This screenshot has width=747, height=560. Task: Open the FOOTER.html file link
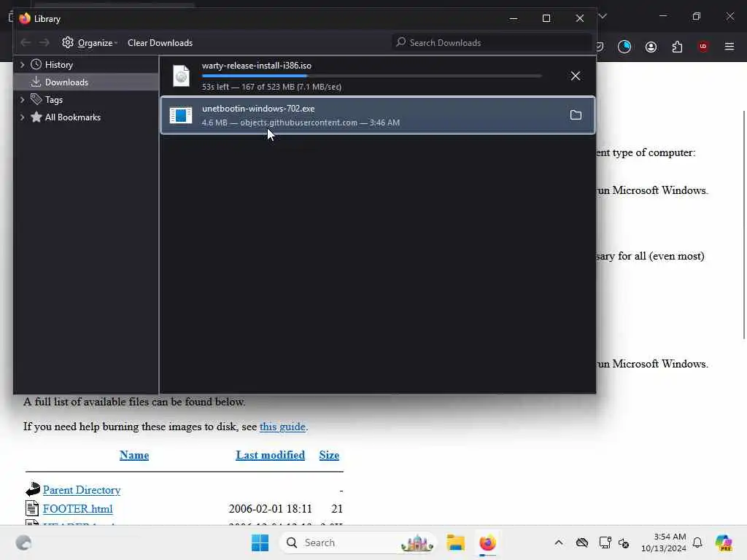pyautogui.click(x=77, y=509)
